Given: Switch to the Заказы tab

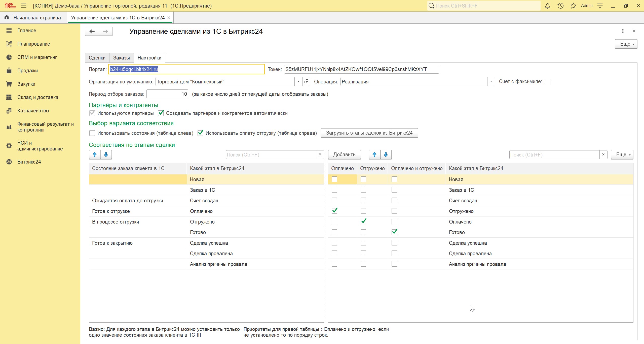Looking at the screenshot, I should click(121, 58).
